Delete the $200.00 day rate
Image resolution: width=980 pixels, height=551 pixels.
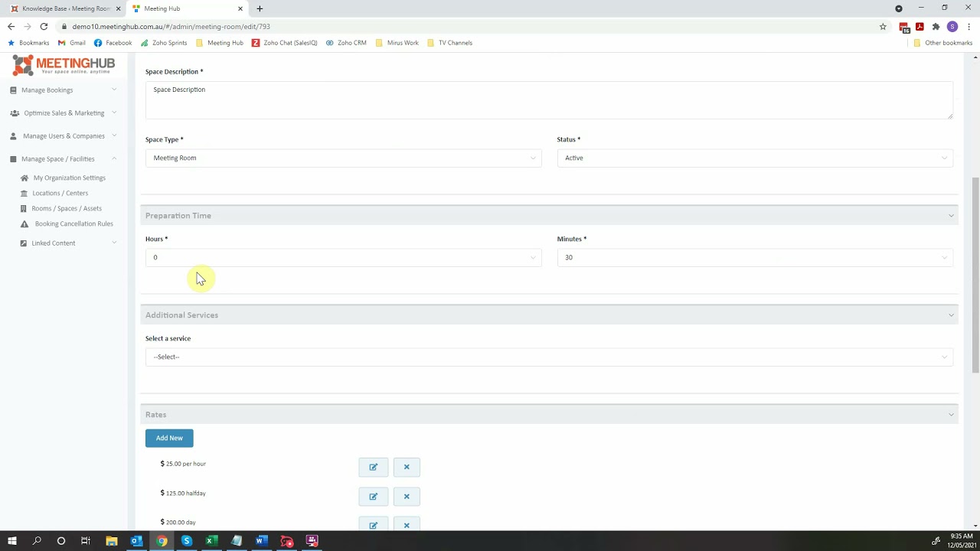(407, 525)
